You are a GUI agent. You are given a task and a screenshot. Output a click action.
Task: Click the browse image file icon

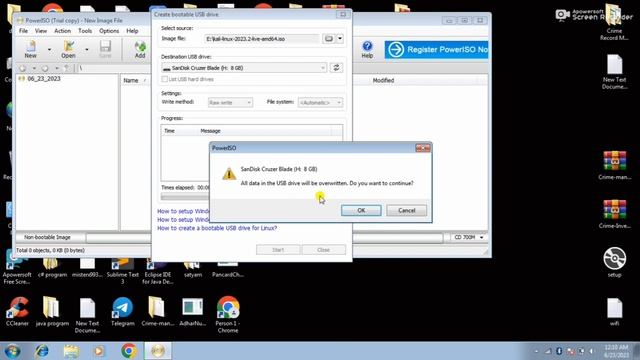pyautogui.click(x=329, y=39)
